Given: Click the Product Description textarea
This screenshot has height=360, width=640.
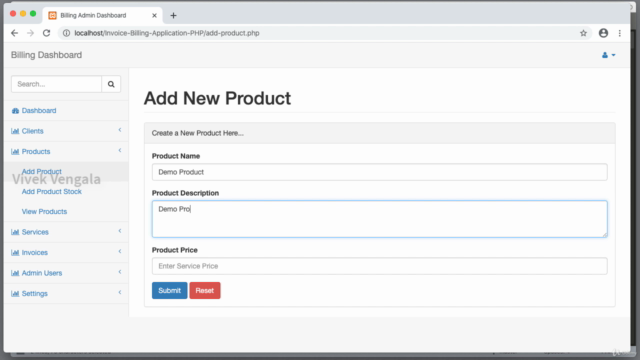Looking at the screenshot, I should point(380,219).
